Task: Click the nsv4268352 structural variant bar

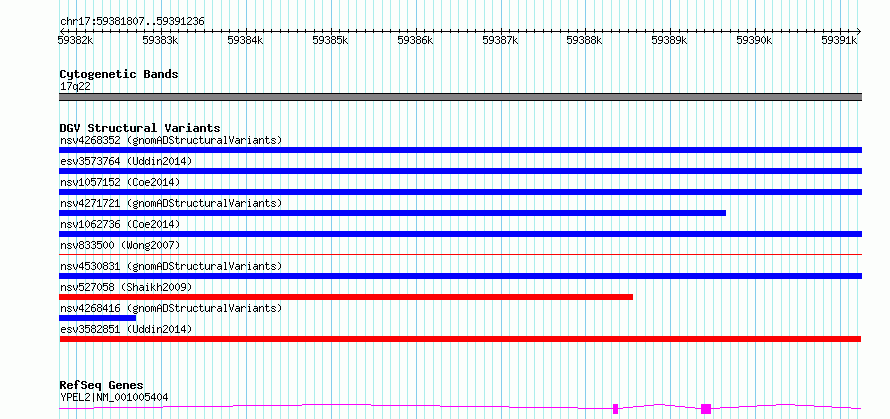Action: 460,150
